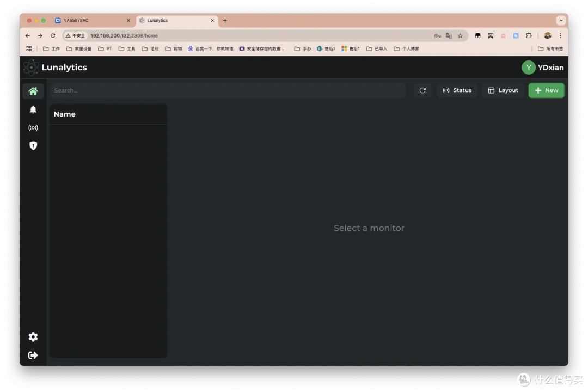
Task: Focus the Search monitors field
Action: point(228,90)
